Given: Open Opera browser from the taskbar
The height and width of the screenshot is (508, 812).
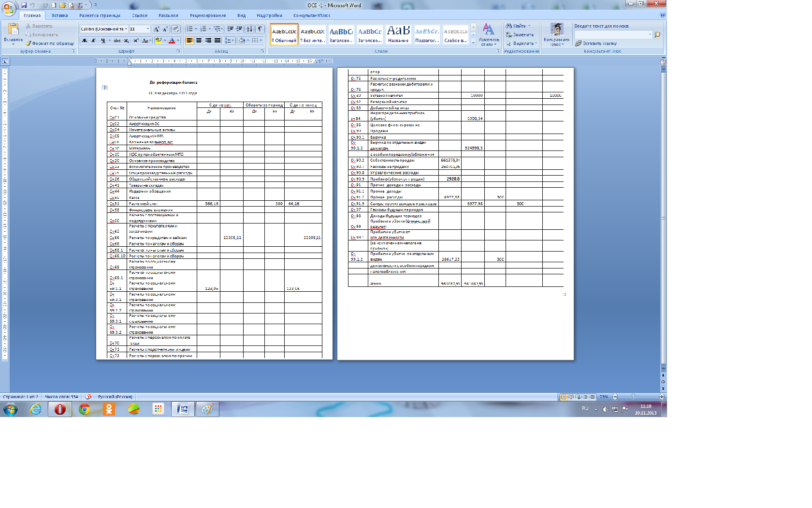Looking at the screenshot, I should 60,409.
